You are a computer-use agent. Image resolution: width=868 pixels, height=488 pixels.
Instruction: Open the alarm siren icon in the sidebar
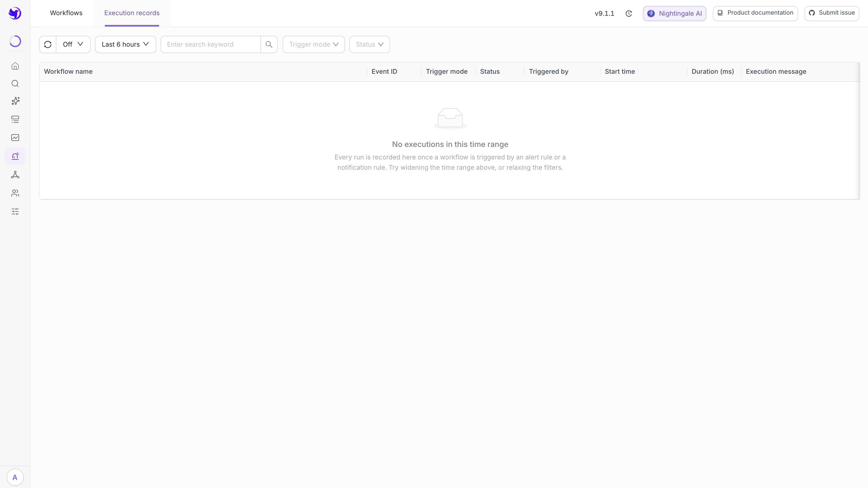click(x=15, y=156)
